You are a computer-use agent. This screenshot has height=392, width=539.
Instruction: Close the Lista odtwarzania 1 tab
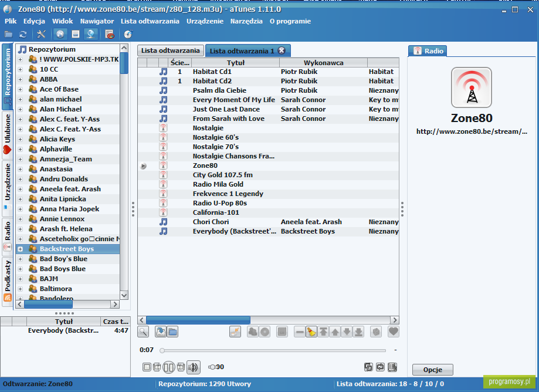click(282, 50)
